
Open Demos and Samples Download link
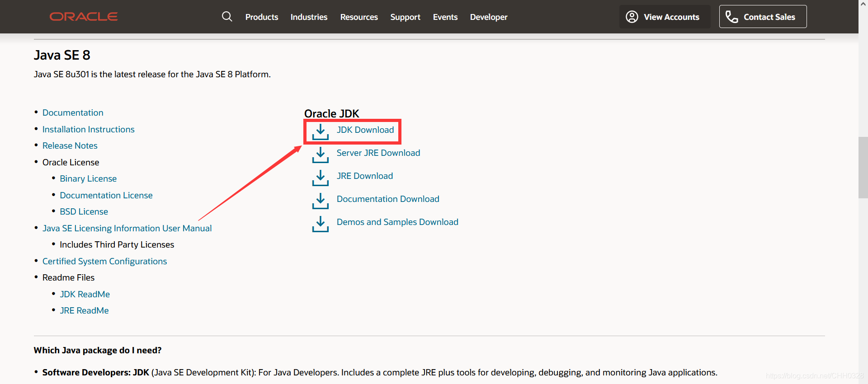click(x=397, y=222)
